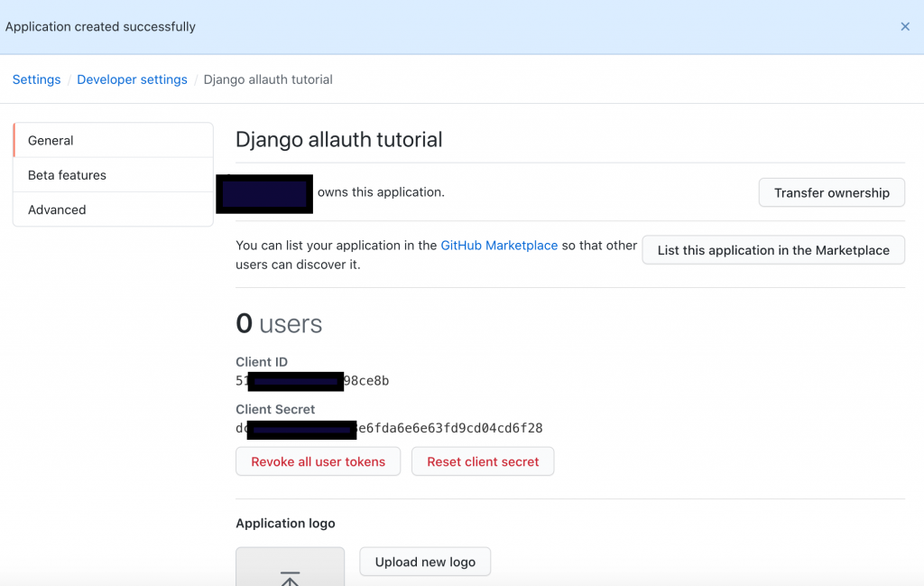924x586 pixels.
Task: Click the 'Application logo' heading
Action: tap(285, 524)
